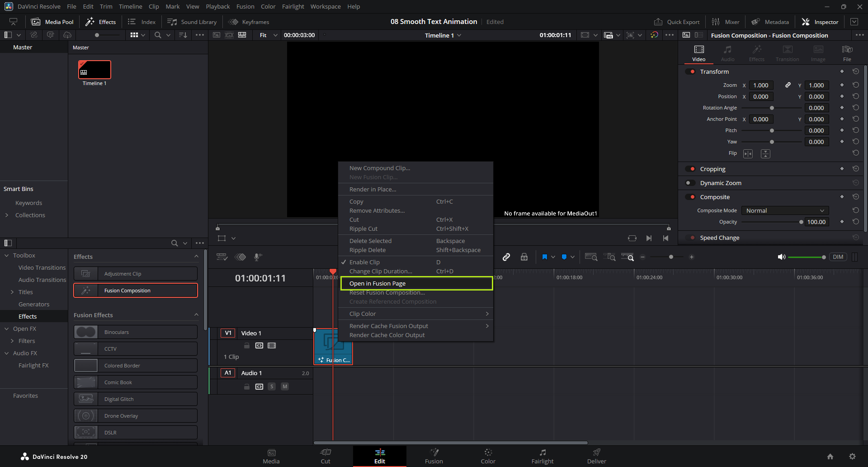The width and height of the screenshot is (868, 467).
Task: Select the Timeline 1 thumbnail in Media Pool
Action: coord(94,70)
